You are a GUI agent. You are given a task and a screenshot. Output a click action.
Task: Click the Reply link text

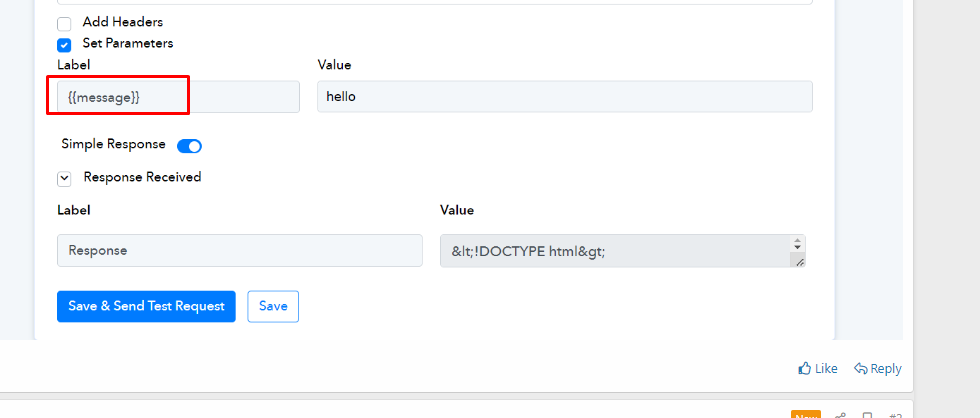click(886, 369)
